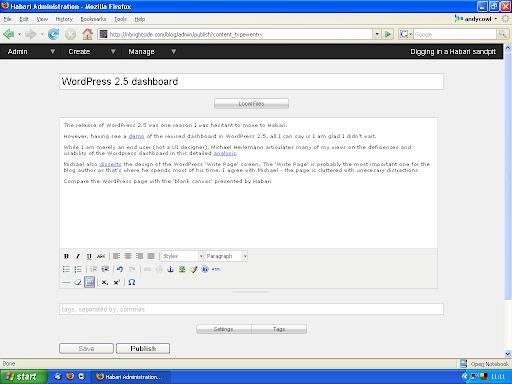Align text left in editor
Screen dimensions: 512x384
pyautogui.click(x=116, y=256)
